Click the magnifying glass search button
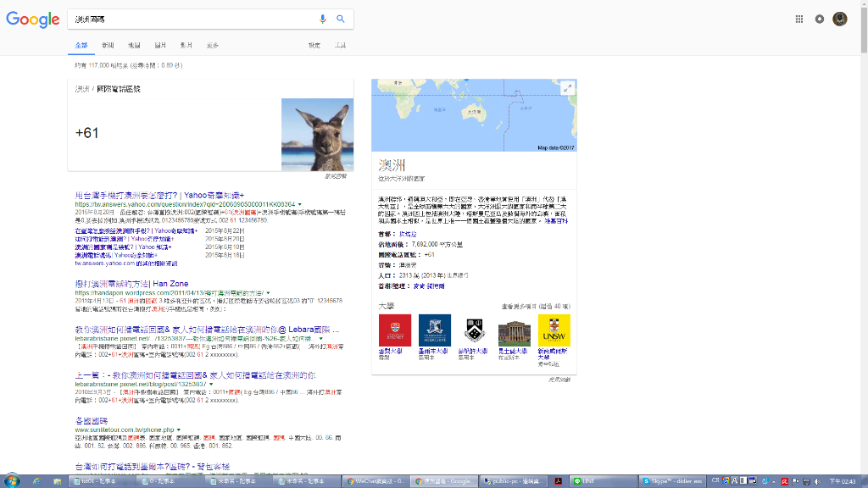Image resolution: width=868 pixels, height=488 pixels. (341, 19)
